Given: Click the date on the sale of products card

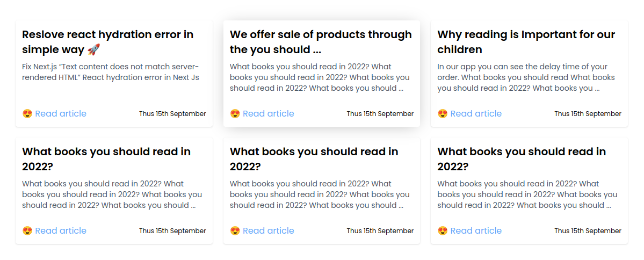Looking at the screenshot, I should [x=380, y=114].
